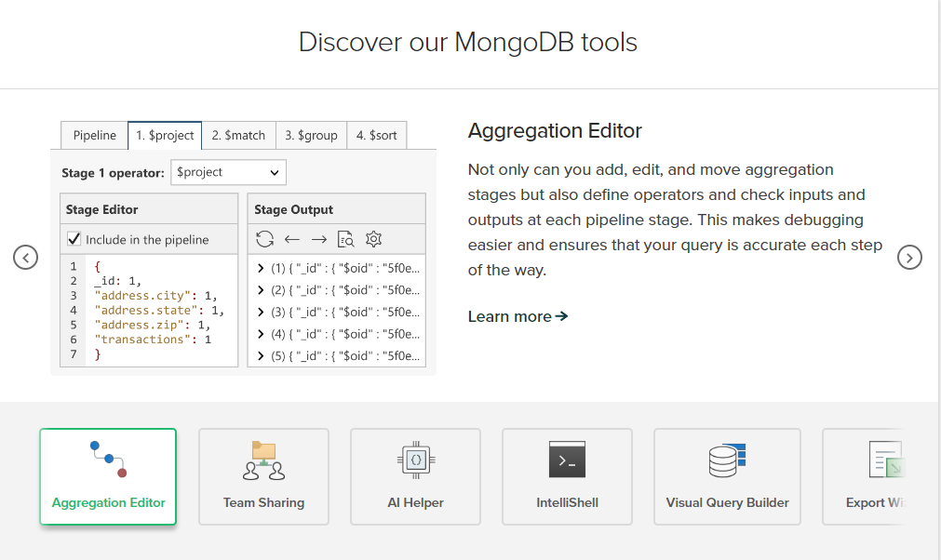941x560 pixels.
Task: Click the "address.zip" line in Stage Editor
Action: (x=153, y=325)
